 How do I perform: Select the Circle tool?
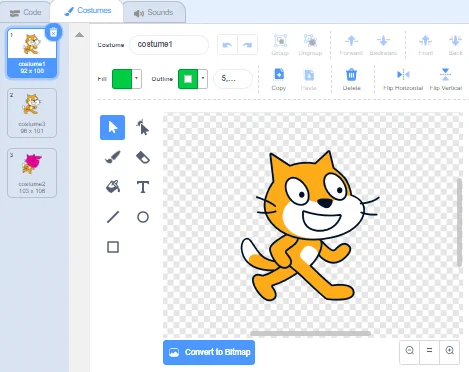(143, 217)
